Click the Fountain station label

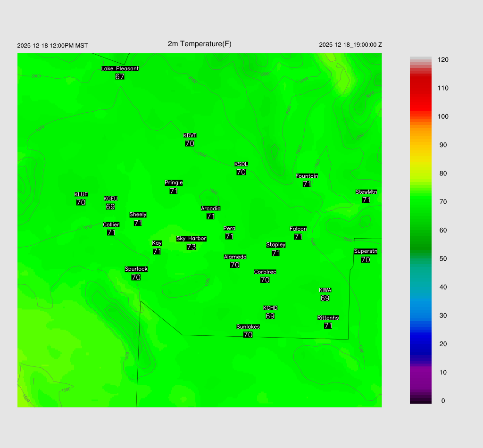coord(307,176)
